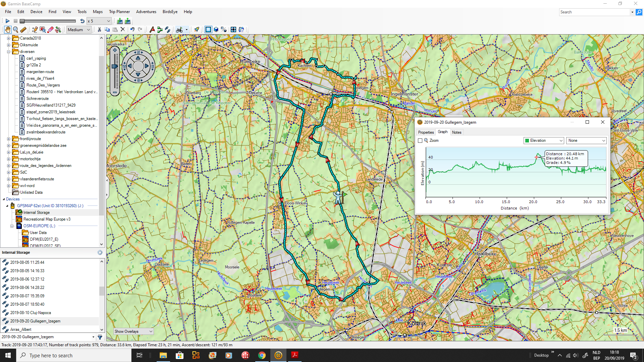Viewport: 644px width, 362px height.
Task: Enable the Zoom checkbox in graph
Action: coord(420,141)
